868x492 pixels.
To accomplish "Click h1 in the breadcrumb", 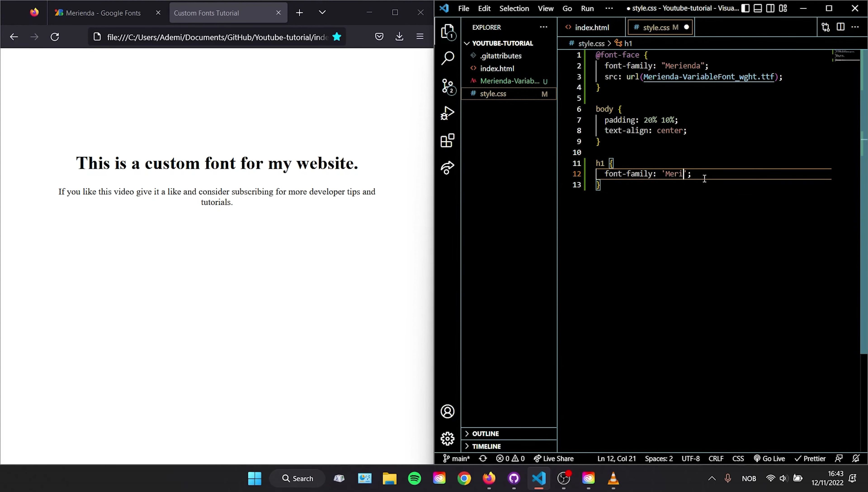I will [627, 43].
